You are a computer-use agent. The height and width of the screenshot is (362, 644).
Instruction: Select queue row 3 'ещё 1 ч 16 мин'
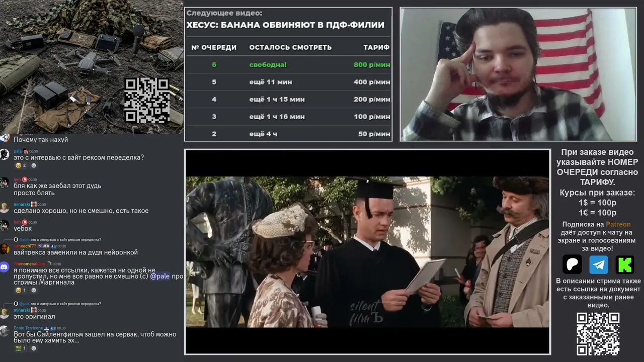click(288, 117)
